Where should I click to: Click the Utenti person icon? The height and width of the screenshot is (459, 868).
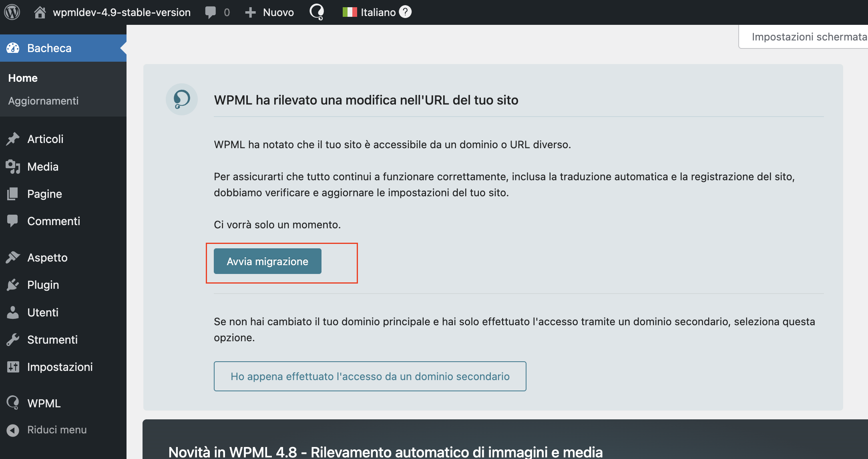click(13, 312)
